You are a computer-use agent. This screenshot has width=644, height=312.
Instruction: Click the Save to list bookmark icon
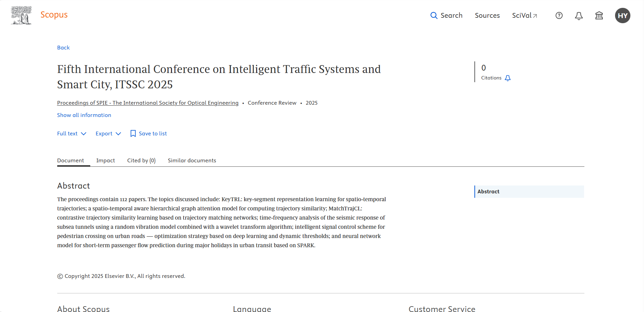pyautogui.click(x=133, y=134)
